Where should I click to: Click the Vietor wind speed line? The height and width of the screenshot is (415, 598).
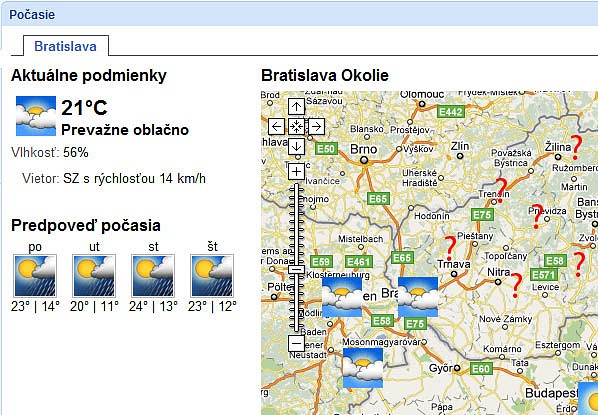(114, 178)
